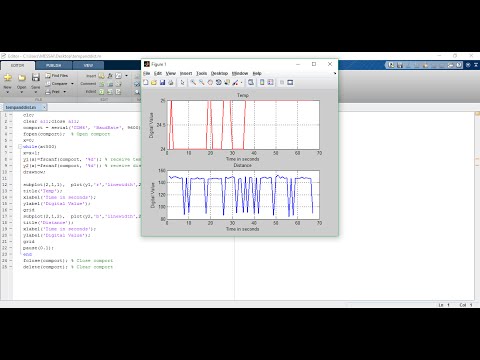Open the brush color dropdown arrow
The width and height of the screenshot is (480, 360).
241,83
